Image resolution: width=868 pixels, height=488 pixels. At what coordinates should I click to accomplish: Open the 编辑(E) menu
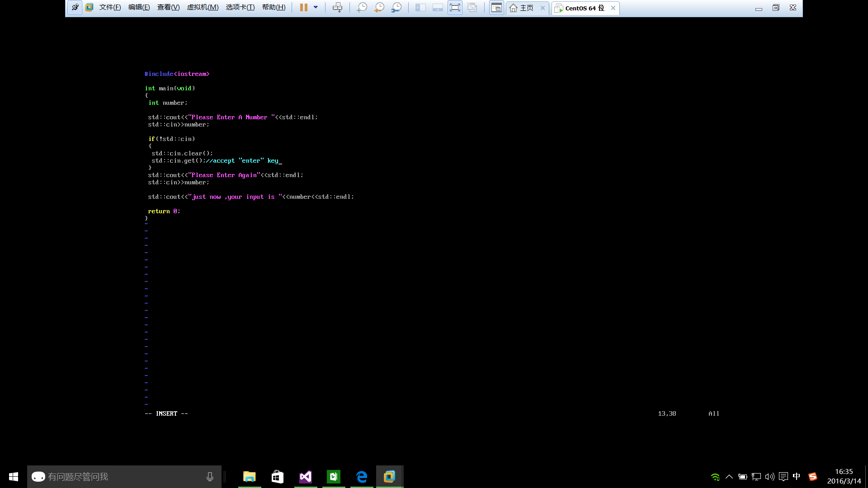pos(139,7)
